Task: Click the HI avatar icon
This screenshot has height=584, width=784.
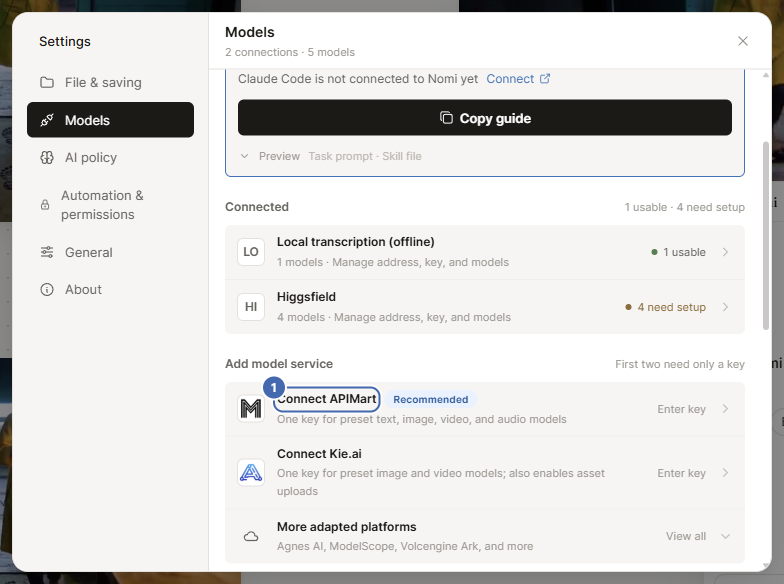Action: tap(251, 307)
